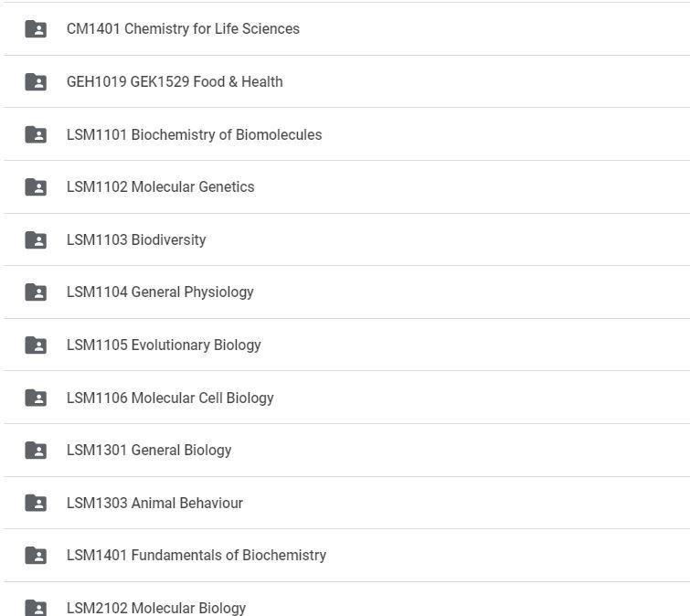The width and height of the screenshot is (690, 616).
Task: Select GEH1019 GEK1529 Food & Health row
Action: coord(175,82)
